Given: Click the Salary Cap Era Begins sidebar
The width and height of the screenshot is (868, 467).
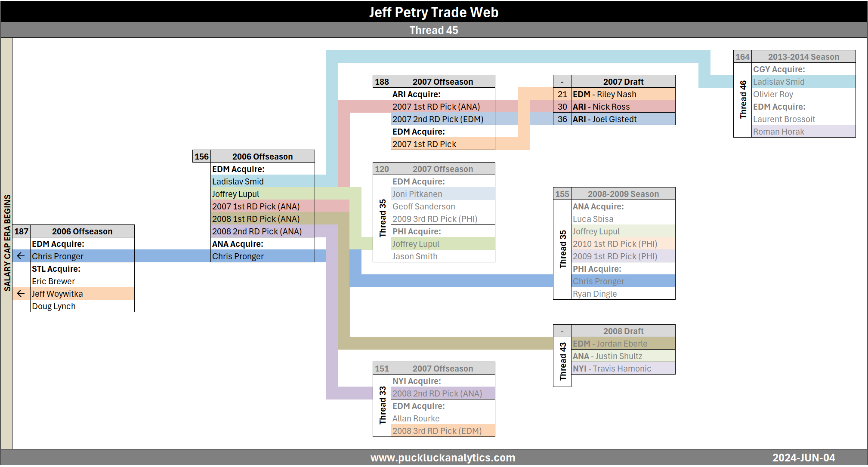Looking at the screenshot, I should tap(7, 243).
